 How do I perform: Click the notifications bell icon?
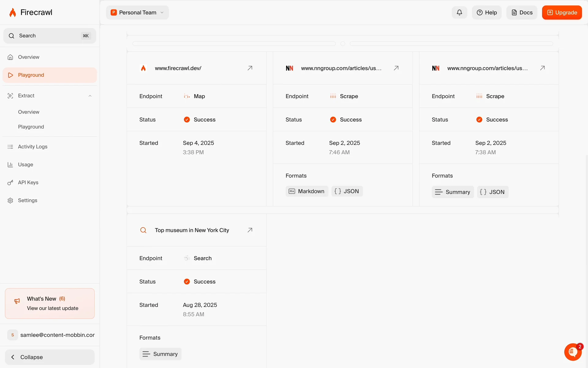click(459, 13)
